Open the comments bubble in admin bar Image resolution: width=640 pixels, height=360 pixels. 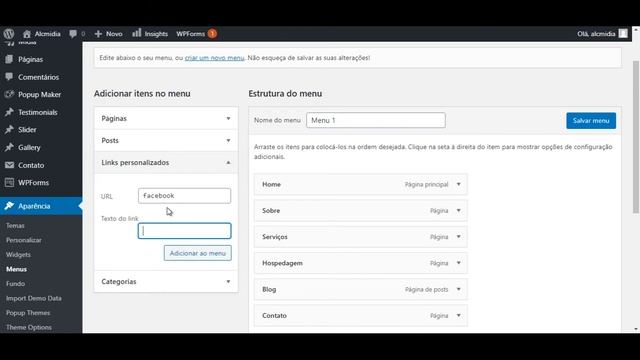coord(73,34)
